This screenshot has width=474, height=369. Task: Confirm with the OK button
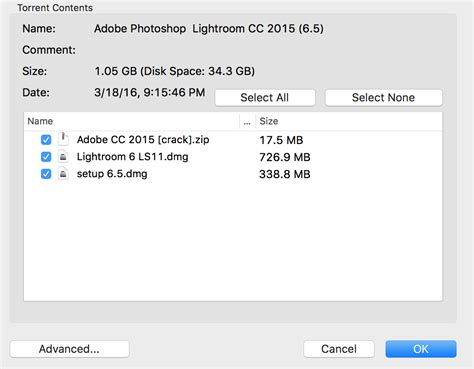421,349
